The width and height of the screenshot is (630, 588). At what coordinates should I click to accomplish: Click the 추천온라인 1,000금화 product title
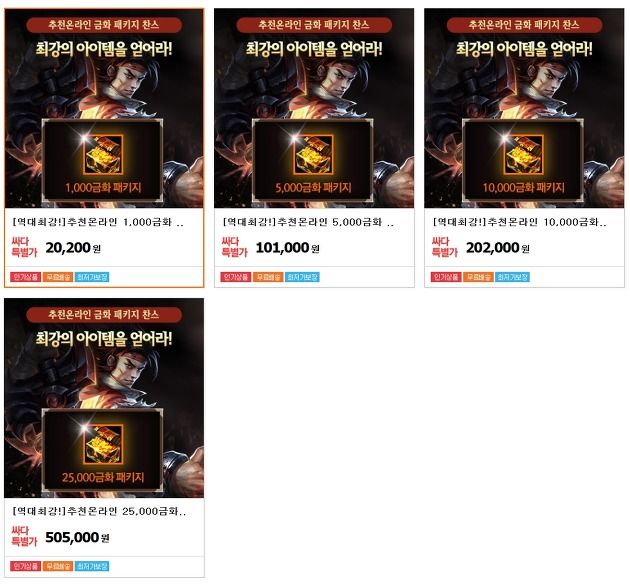pos(98,222)
